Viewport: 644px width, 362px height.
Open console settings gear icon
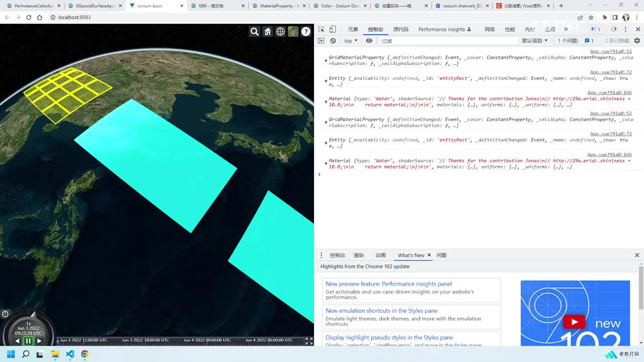point(637,41)
